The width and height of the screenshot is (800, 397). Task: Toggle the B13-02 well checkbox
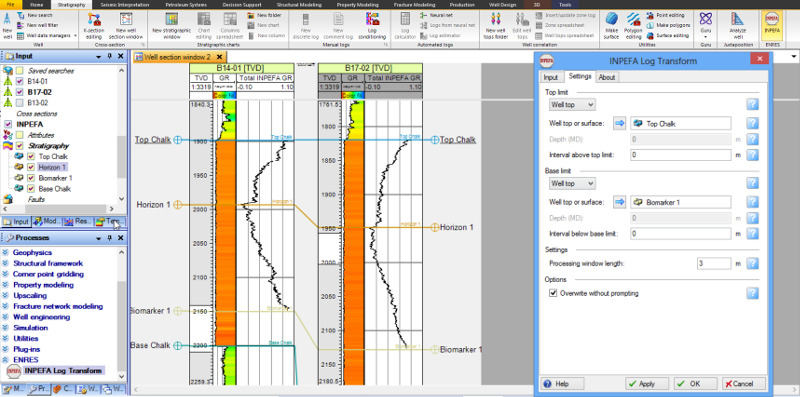(x=19, y=103)
